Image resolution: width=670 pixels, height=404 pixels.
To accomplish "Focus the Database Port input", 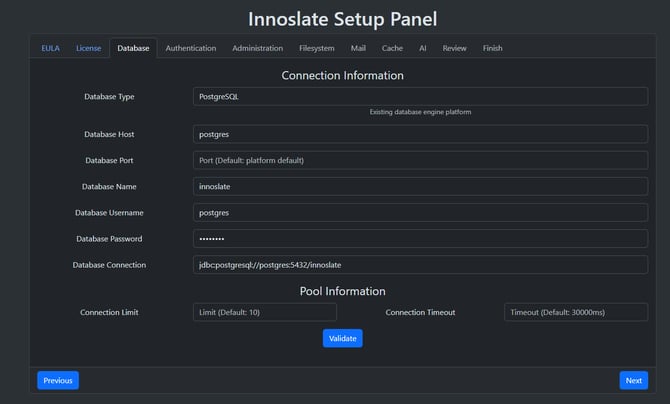I will pos(420,160).
